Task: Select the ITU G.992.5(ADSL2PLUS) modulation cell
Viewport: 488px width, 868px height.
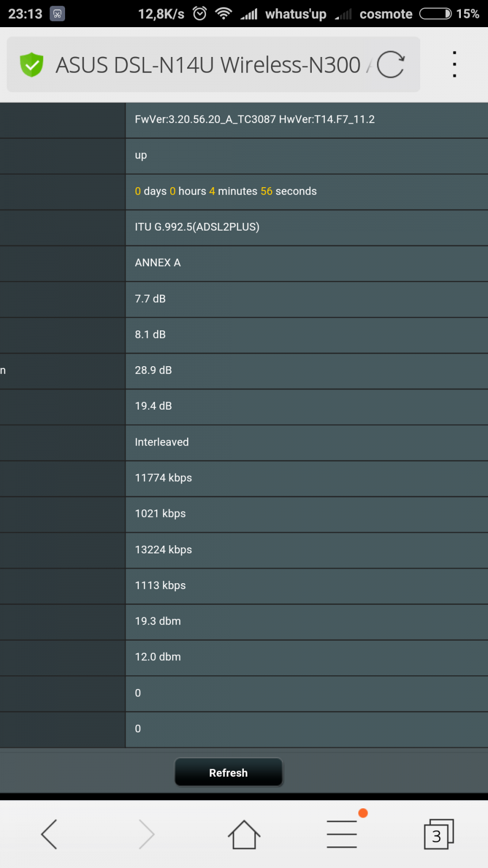Action: point(307,227)
